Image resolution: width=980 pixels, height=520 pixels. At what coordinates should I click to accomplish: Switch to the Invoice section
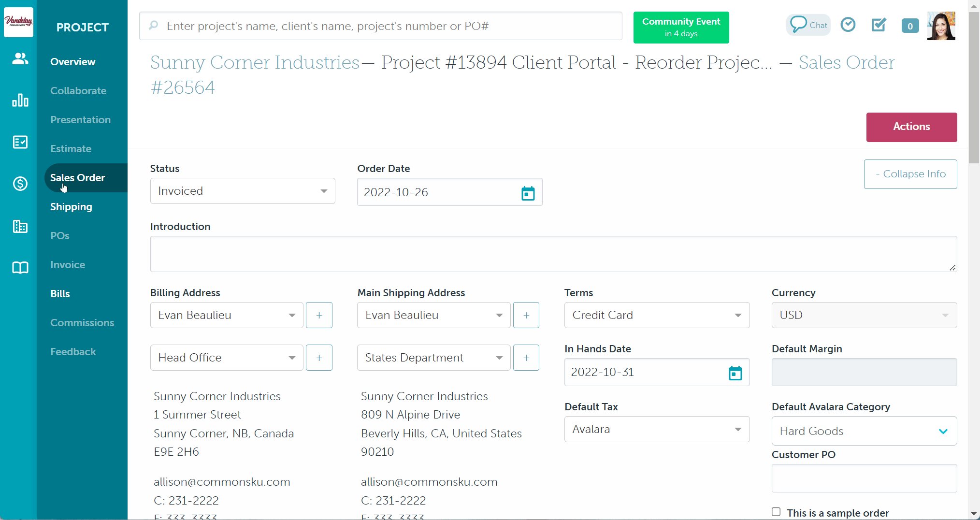pyautogui.click(x=68, y=265)
